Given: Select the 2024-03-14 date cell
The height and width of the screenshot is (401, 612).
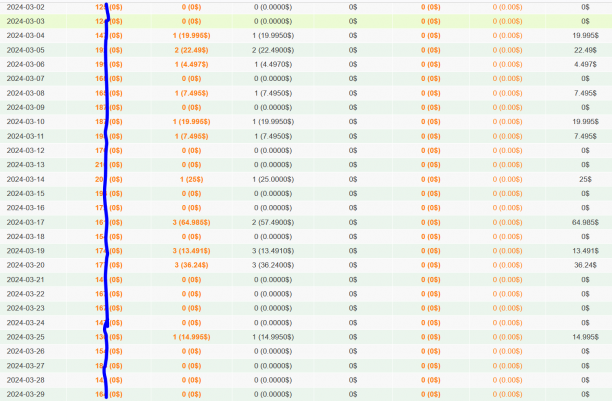Looking at the screenshot, I should click(25, 179).
